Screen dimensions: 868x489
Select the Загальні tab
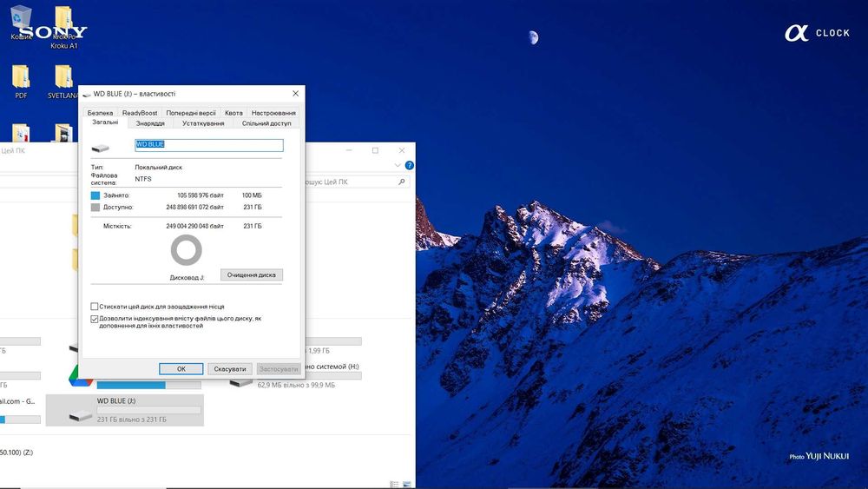pos(105,122)
